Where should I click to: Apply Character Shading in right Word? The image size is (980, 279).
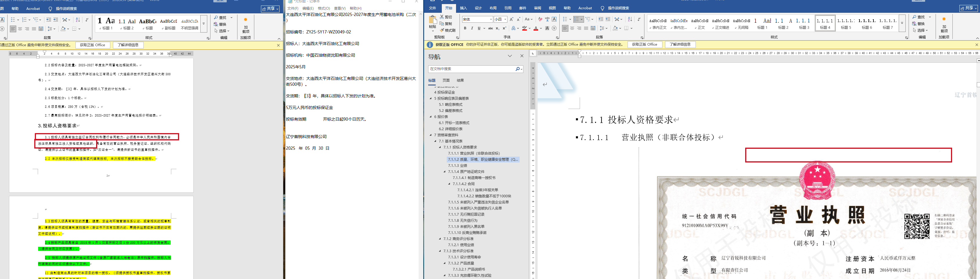pos(547,28)
